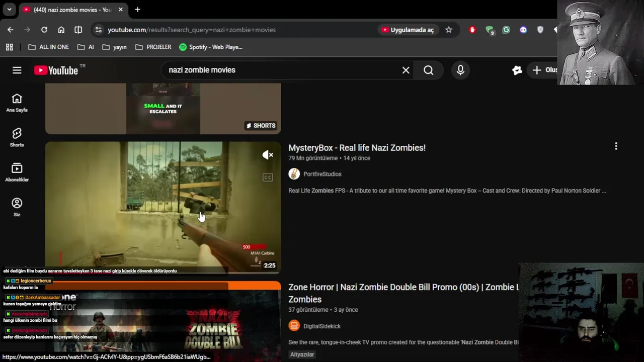The image size is (644, 362).
Task: Open the green shield extension with badge 9
Action: 490,30
